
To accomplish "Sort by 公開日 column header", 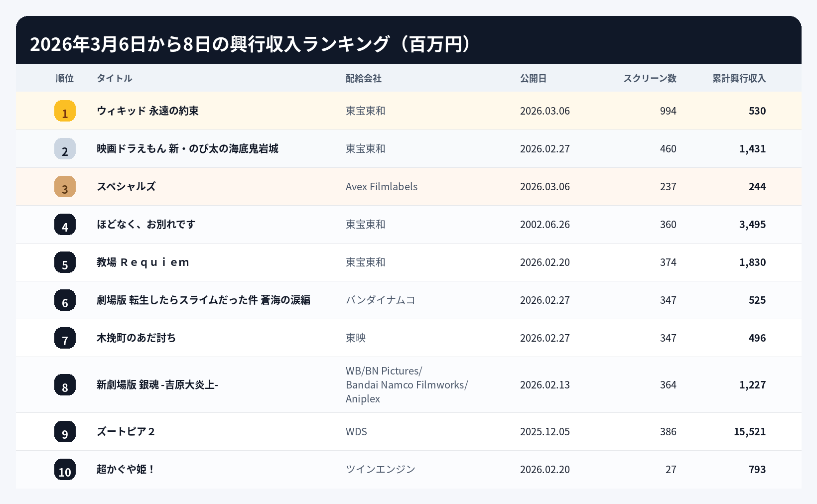I will [x=534, y=78].
